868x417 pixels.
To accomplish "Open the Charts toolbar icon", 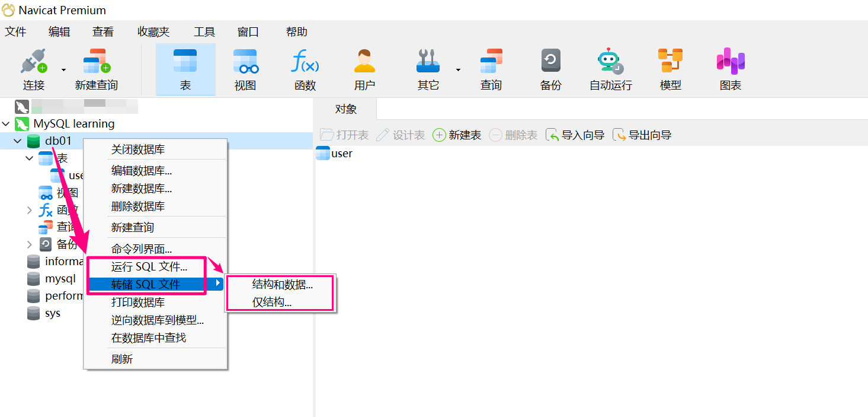I will coord(730,62).
